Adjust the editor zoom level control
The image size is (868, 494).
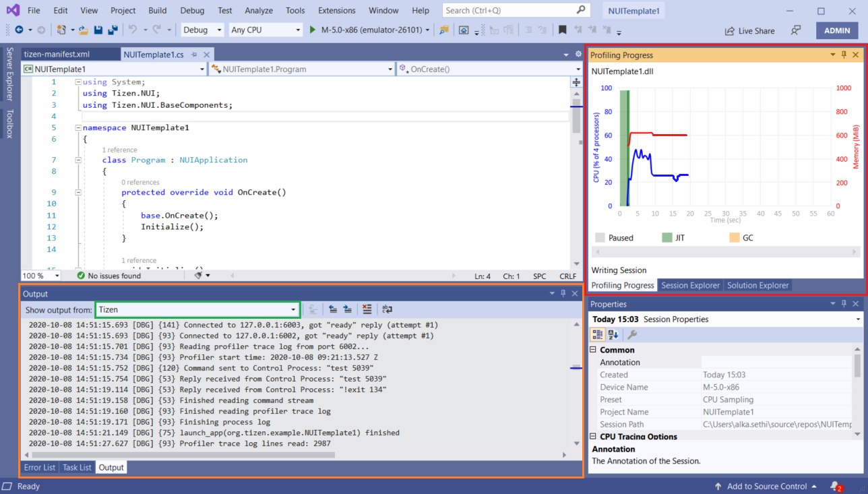tap(40, 276)
